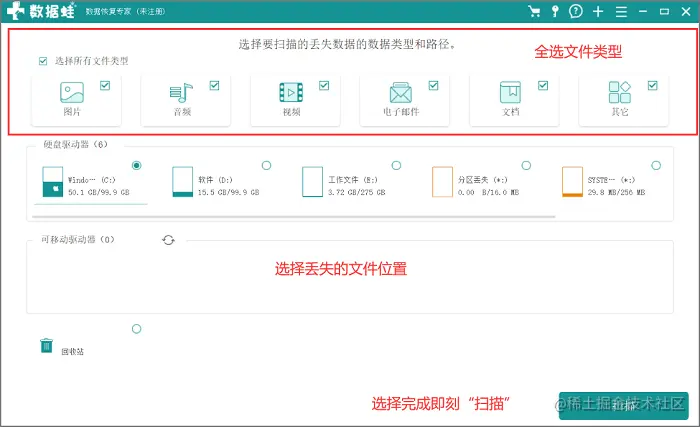The width and height of the screenshot is (700, 427).
Task: Uncheck the 其它 card checkbox
Action: point(653,85)
